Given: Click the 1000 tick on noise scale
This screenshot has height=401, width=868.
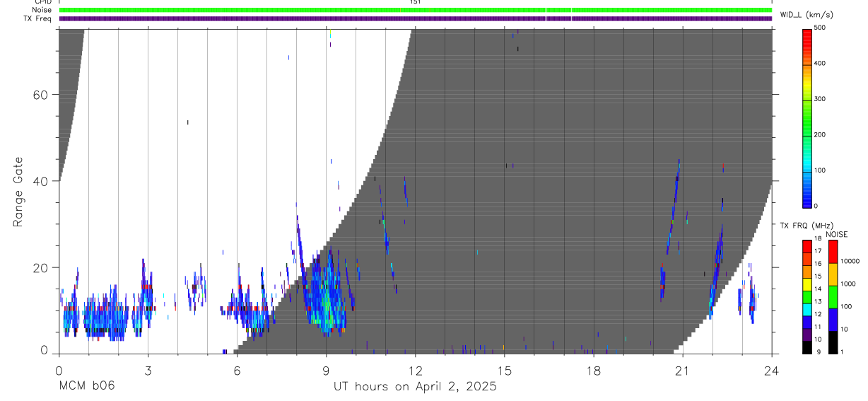Looking at the screenshot, I should (847, 284).
